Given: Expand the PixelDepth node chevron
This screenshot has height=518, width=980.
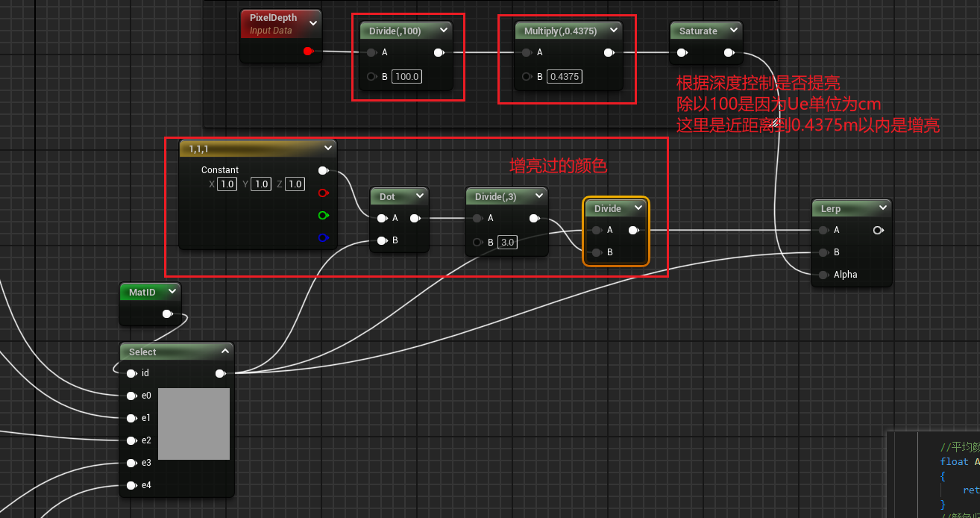Looking at the screenshot, I should click(313, 24).
